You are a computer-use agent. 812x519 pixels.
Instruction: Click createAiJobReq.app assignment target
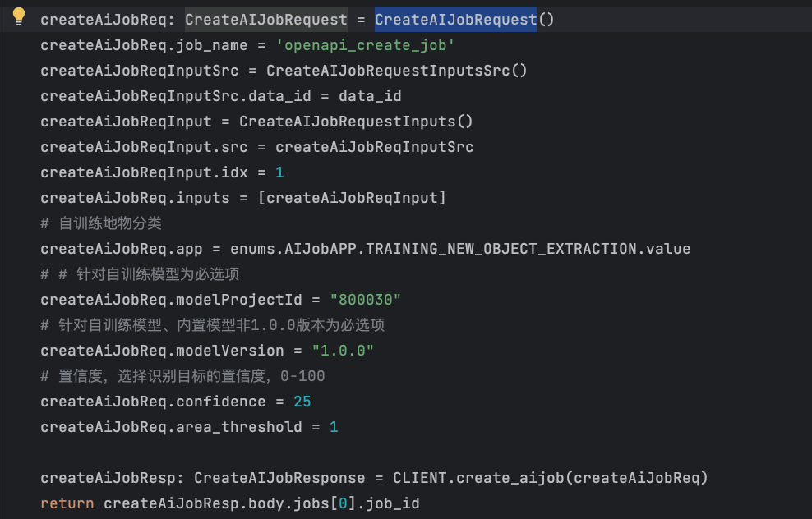coord(121,249)
